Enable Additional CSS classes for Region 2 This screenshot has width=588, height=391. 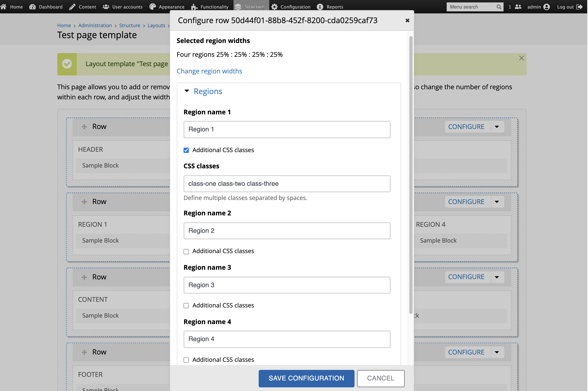coord(186,251)
